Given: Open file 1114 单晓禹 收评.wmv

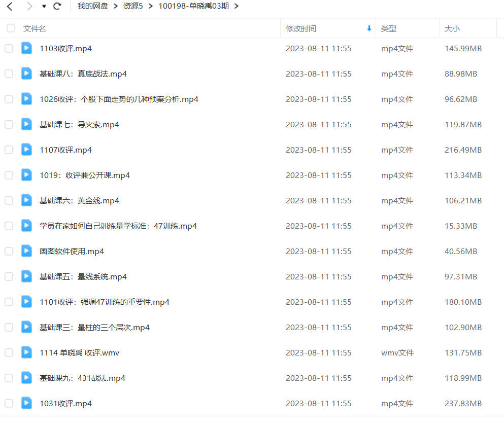Looking at the screenshot, I should pos(79,353).
